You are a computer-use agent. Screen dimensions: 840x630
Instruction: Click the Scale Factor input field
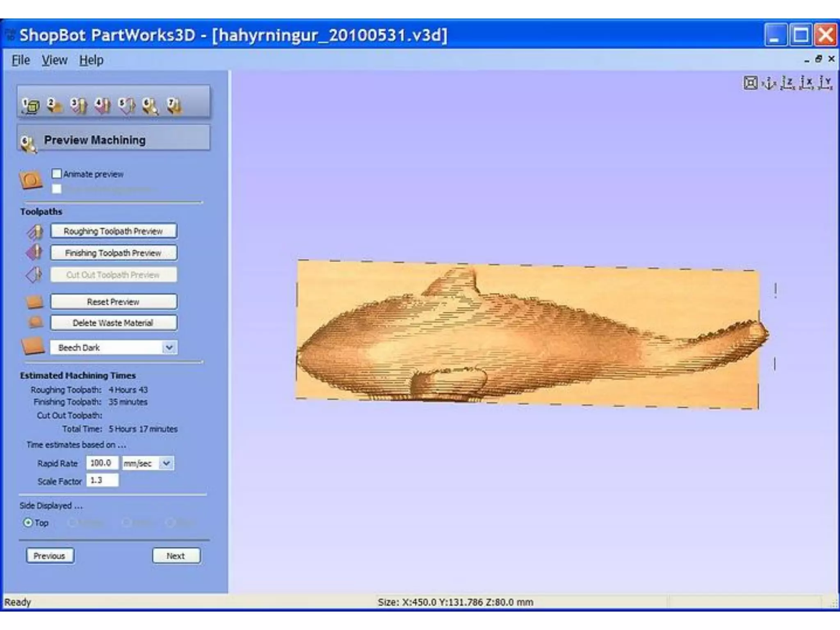coord(102,480)
